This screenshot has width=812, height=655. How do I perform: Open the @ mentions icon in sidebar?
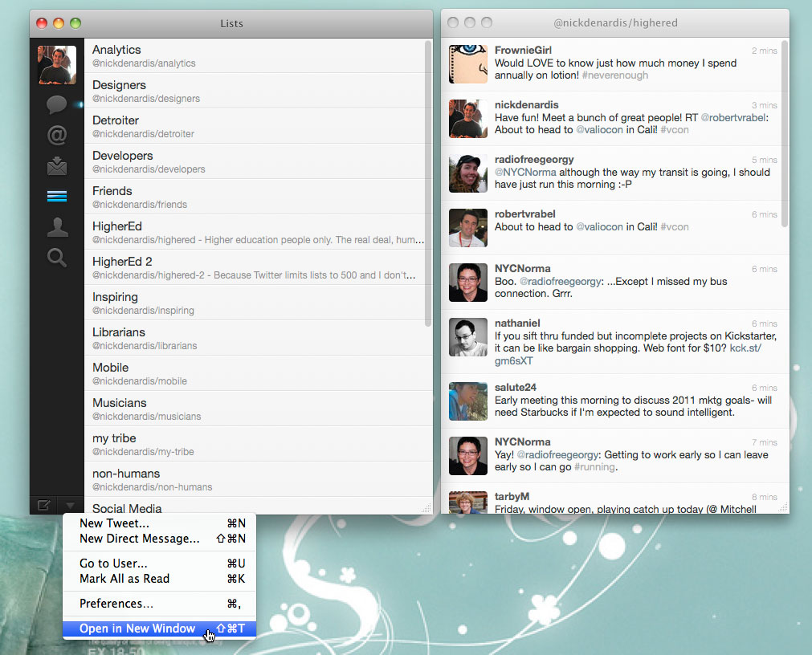point(57,135)
